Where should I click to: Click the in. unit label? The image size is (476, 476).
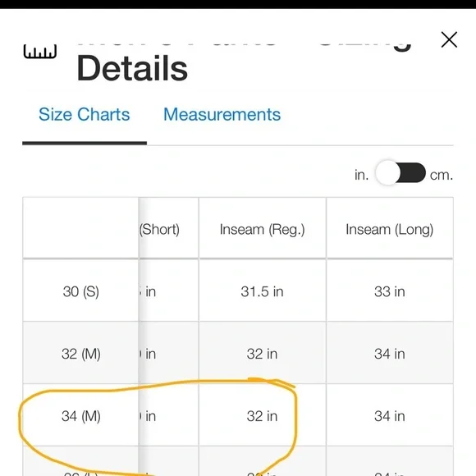362,175
